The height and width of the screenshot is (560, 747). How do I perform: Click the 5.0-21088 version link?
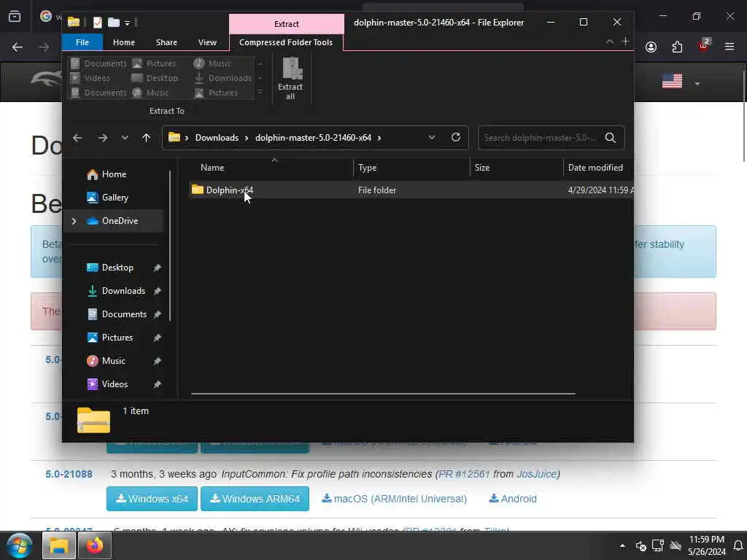pyautogui.click(x=69, y=474)
